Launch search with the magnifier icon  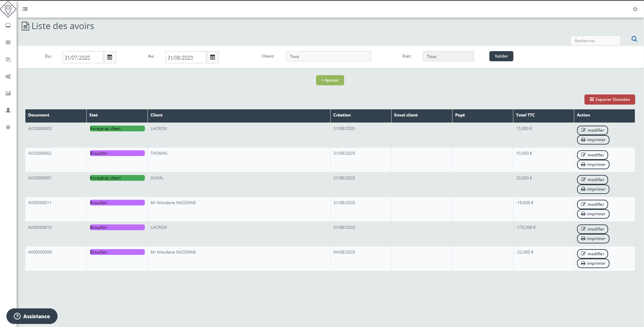[x=634, y=39]
